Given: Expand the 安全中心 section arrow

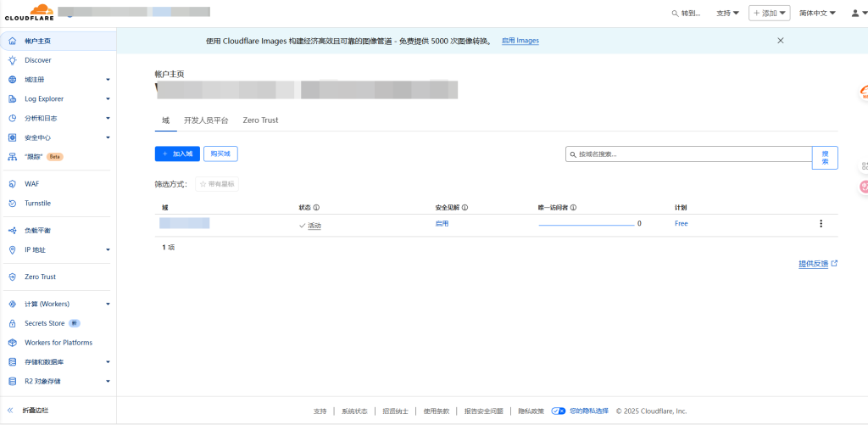Looking at the screenshot, I should (108, 138).
